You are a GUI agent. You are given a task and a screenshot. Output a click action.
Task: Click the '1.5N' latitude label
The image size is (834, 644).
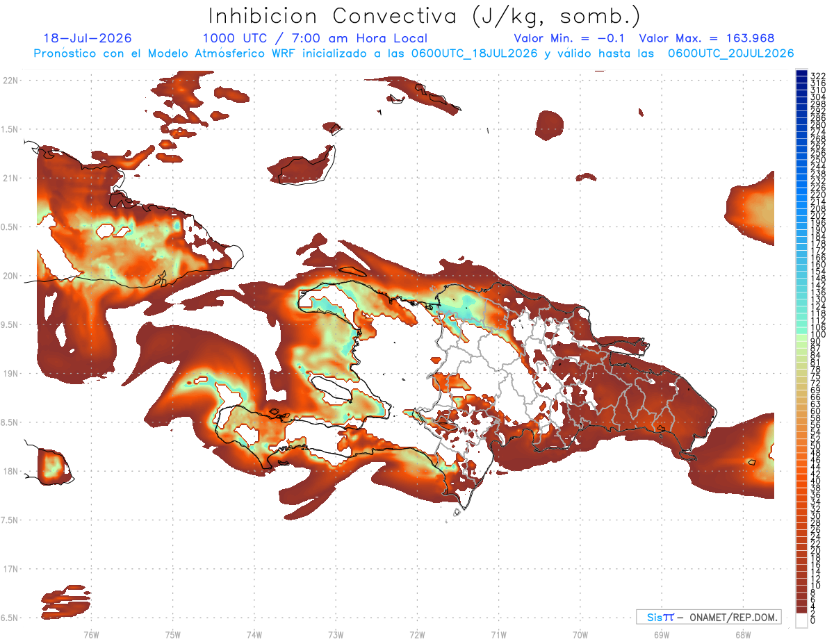pos(10,129)
